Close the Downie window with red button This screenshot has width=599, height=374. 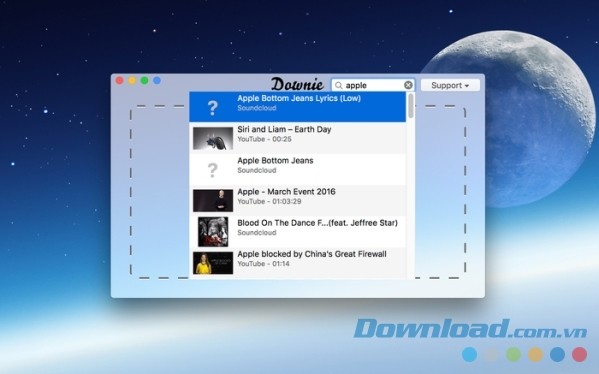tap(120, 81)
